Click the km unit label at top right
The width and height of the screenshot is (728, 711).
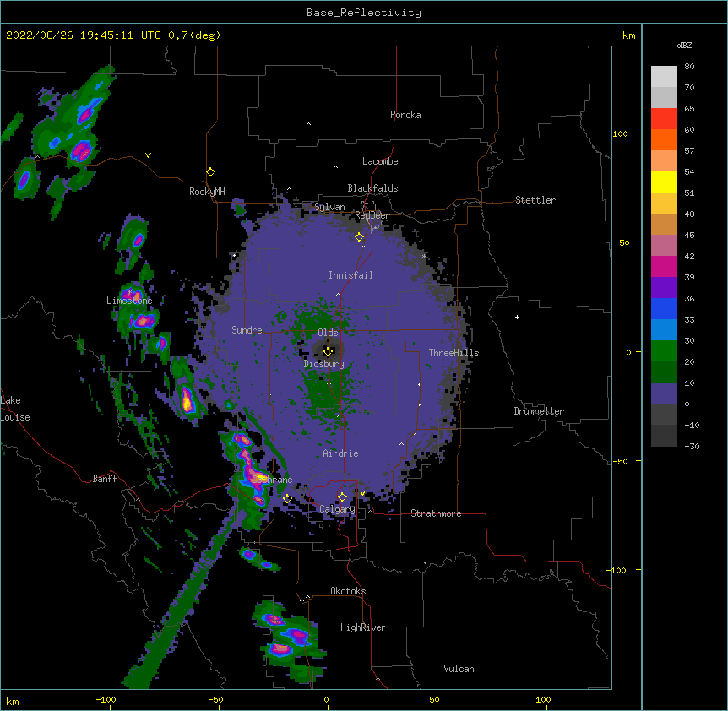pyautogui.click(x=628, y=35)
